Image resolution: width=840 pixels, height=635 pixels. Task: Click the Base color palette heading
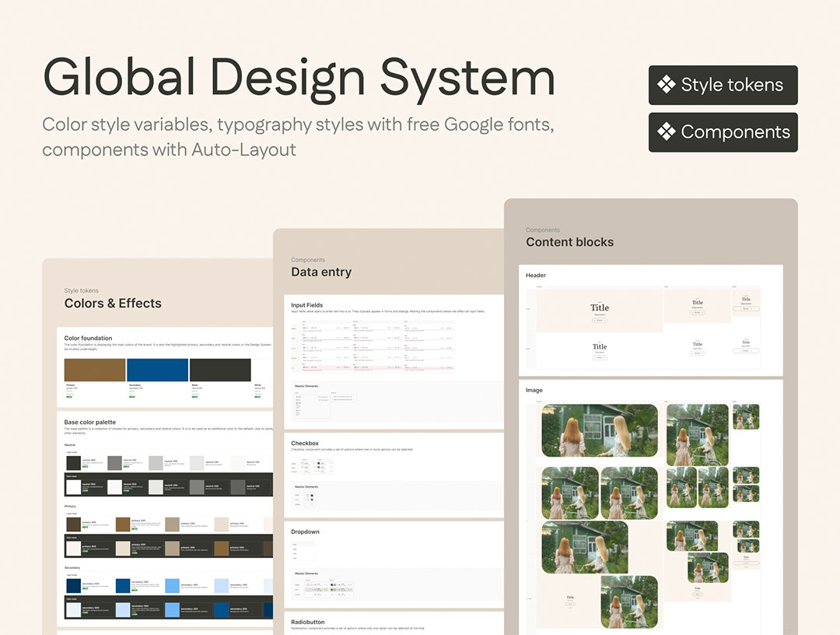(x=89, y=422)
